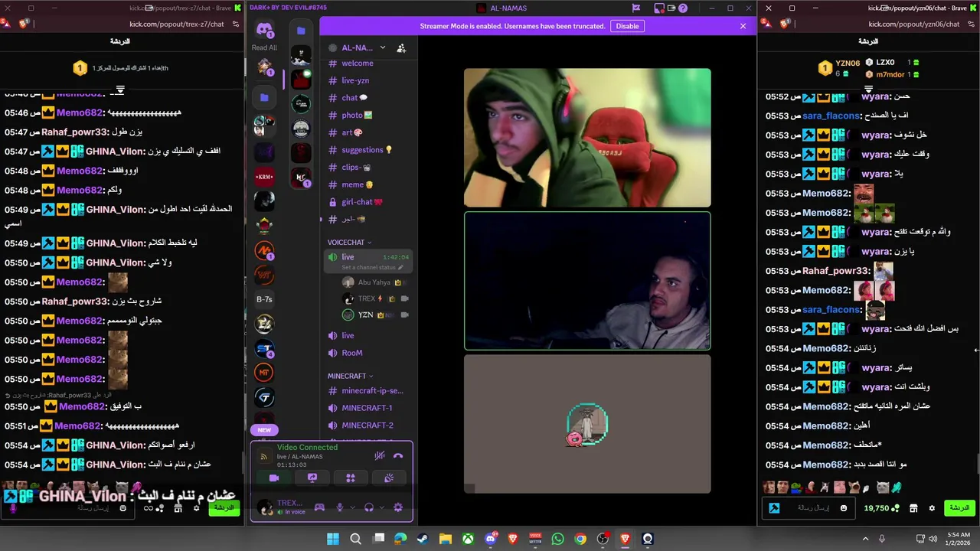Image resolution: width=980 pixels, height=551 pixels.
Task: Show hidden system tray icons
Action: [x=866, y=539]
